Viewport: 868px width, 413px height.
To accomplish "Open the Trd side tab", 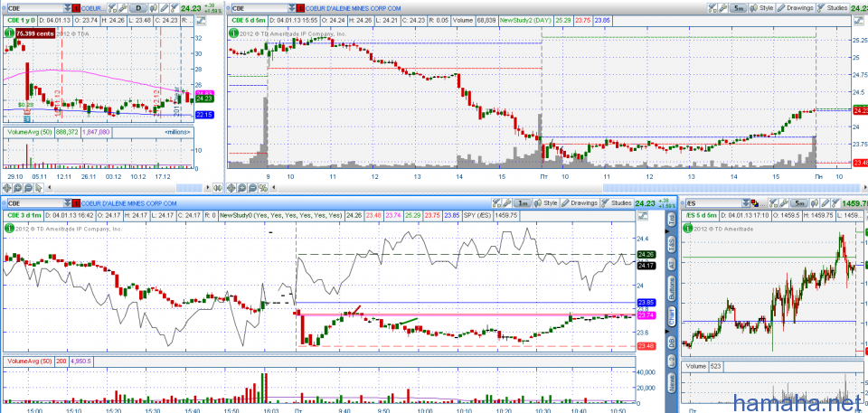I will 672,220.
